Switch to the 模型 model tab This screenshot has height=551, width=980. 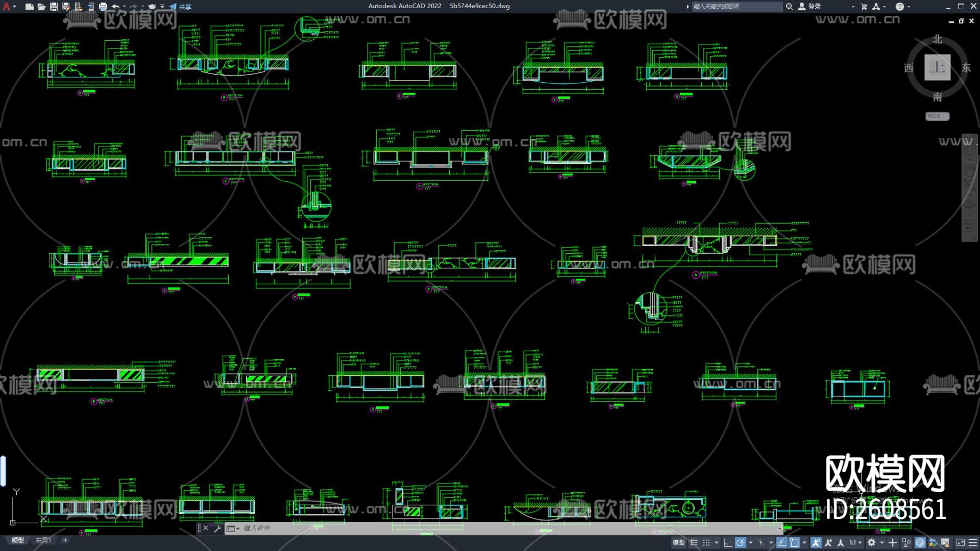click(18, 541)
